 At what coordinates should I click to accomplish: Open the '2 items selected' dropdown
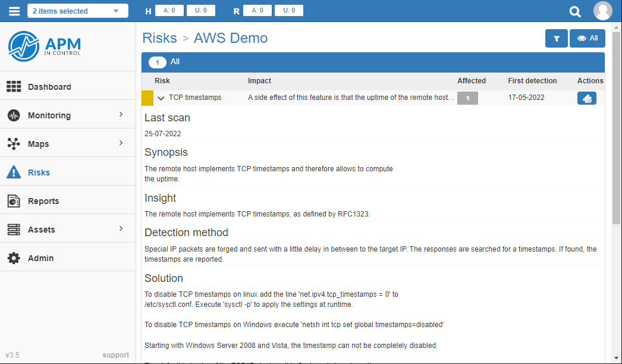point(77,10)
